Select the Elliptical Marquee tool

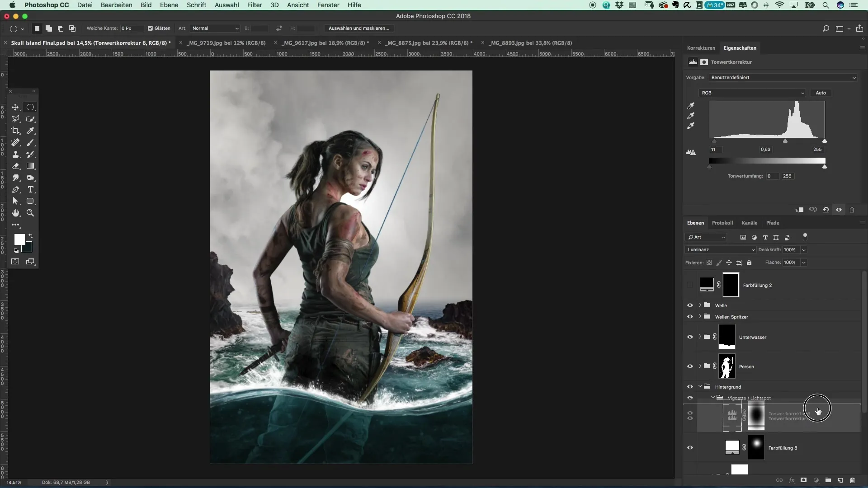(x=30, y=107)
